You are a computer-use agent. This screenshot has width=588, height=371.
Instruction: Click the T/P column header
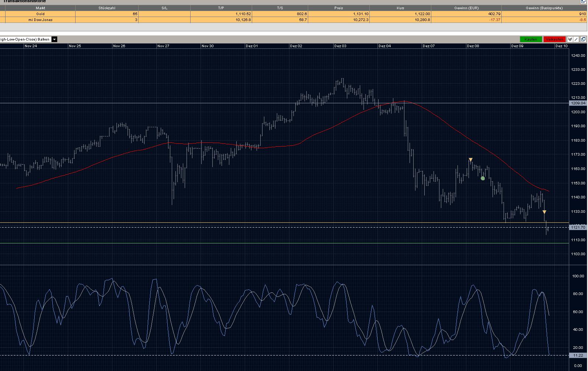pos(221,8)
